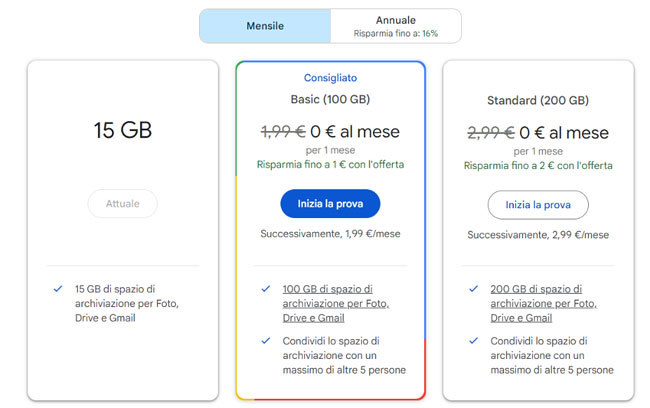Viewport: 650px width, 408px height.
Task: Click the checkmark beside 200 GB storage feature
Action: pos(474,289)
